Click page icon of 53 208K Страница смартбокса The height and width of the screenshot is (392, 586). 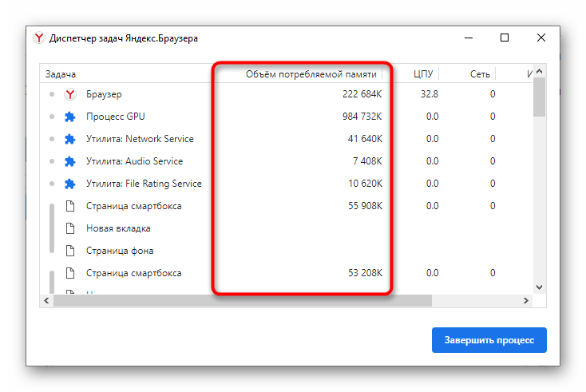coord(70,273)
